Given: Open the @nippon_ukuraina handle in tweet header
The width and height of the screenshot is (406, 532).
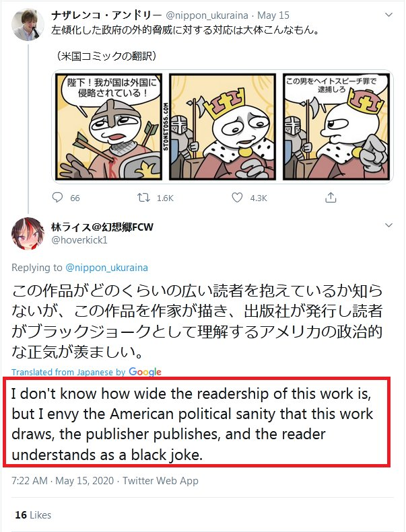Looking at the screenshot, I should pos(207,15).
